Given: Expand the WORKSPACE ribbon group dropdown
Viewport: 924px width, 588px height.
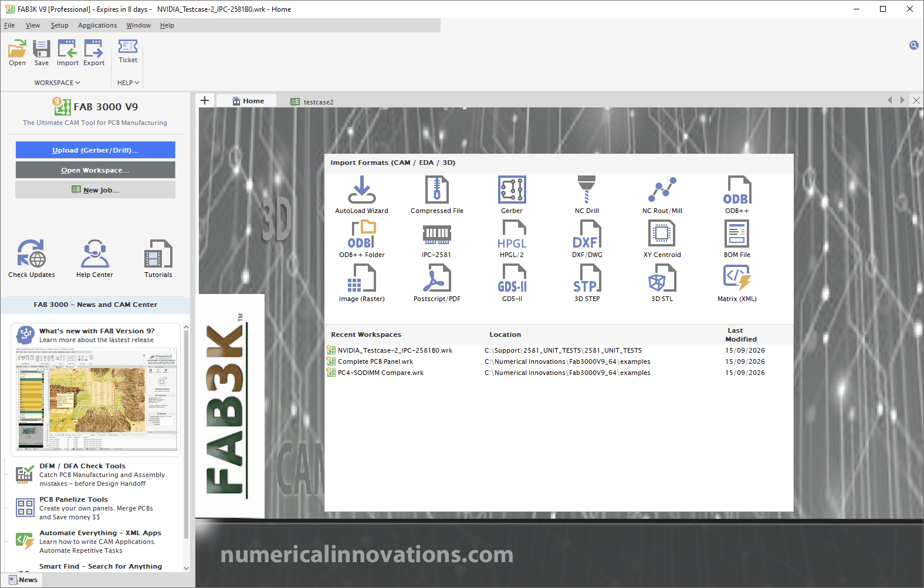Looking at the screenshot, I should [x=57, y=83].
